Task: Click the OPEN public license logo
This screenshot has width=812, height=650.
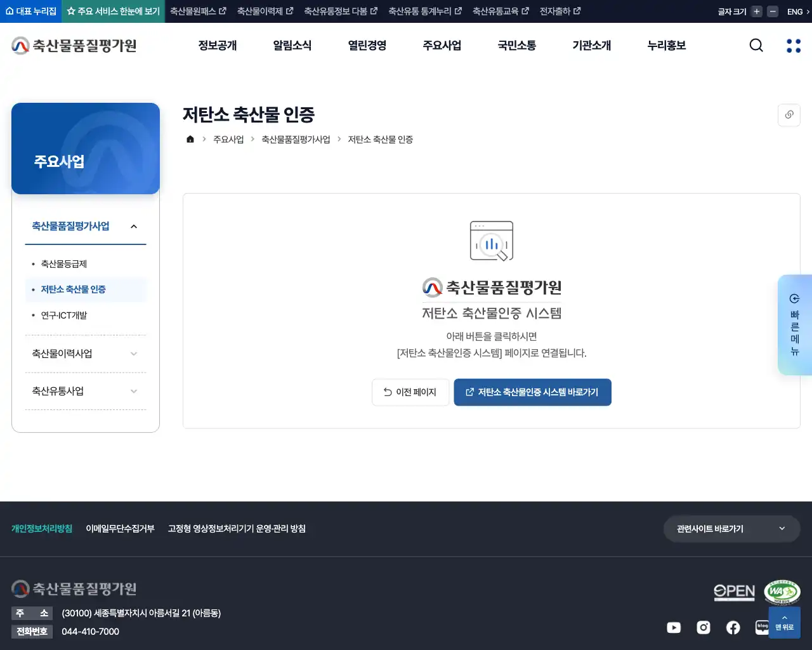Action: [735, 592]
